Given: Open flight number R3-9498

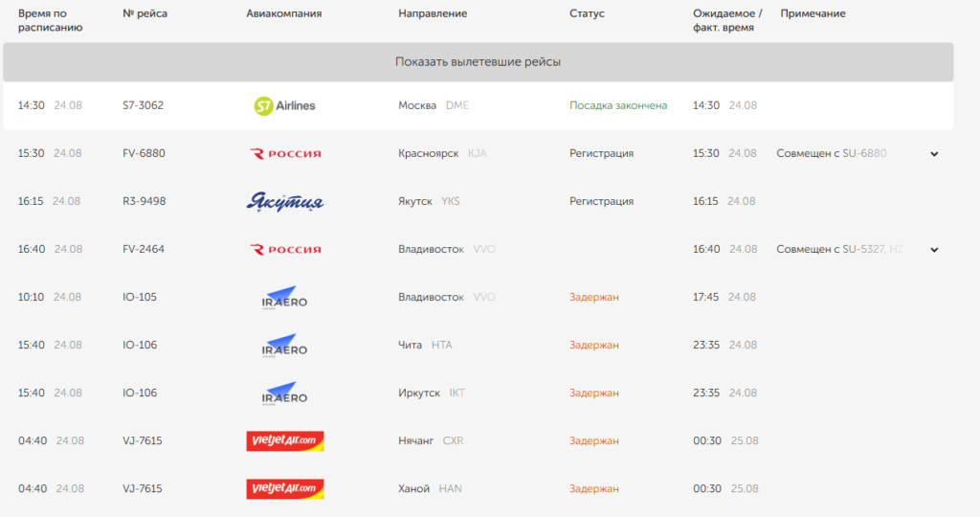Looking at the screenshot, I should (x=145, y=201).
